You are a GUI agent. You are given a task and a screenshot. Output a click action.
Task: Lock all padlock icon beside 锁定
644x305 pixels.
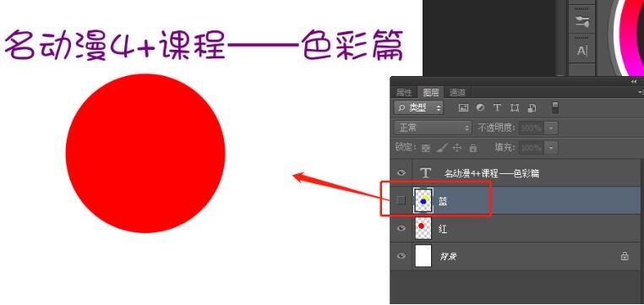point(472,148)
